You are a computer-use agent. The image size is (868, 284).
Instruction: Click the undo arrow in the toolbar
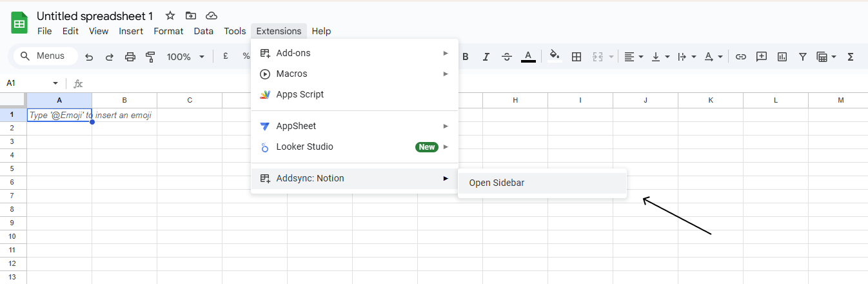[89, 57]
